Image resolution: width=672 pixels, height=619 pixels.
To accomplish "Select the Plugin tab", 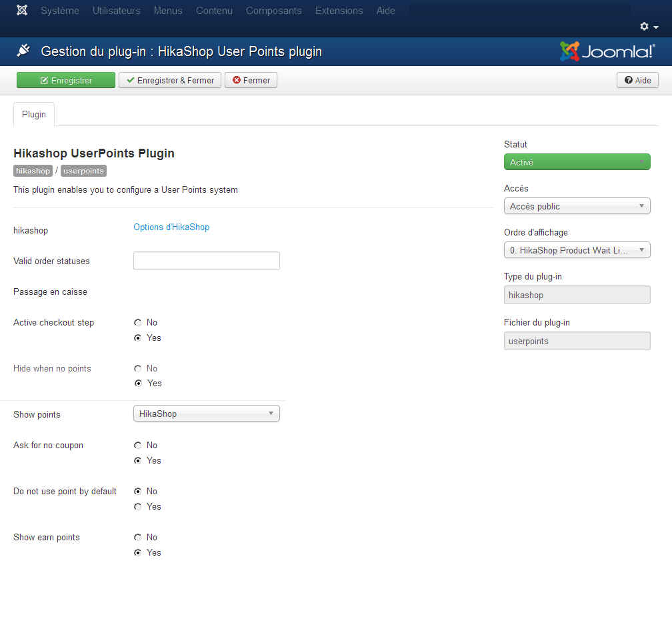I will click(34, 115).
